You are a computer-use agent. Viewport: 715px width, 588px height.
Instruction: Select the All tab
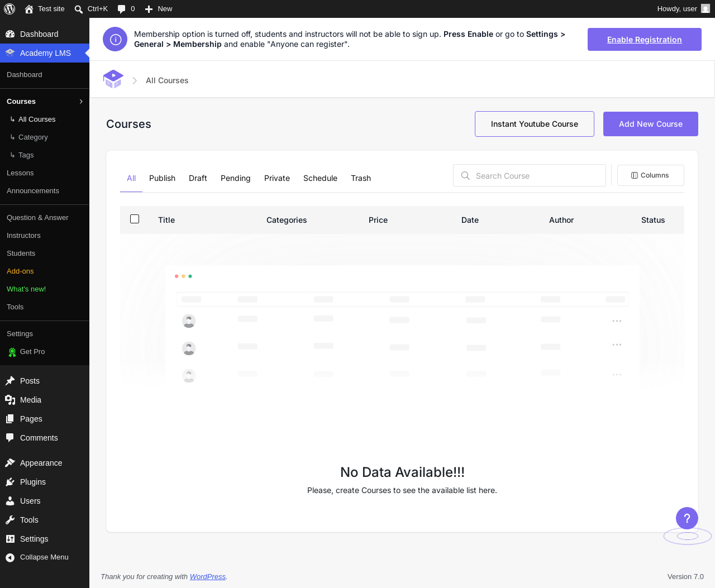131,178
